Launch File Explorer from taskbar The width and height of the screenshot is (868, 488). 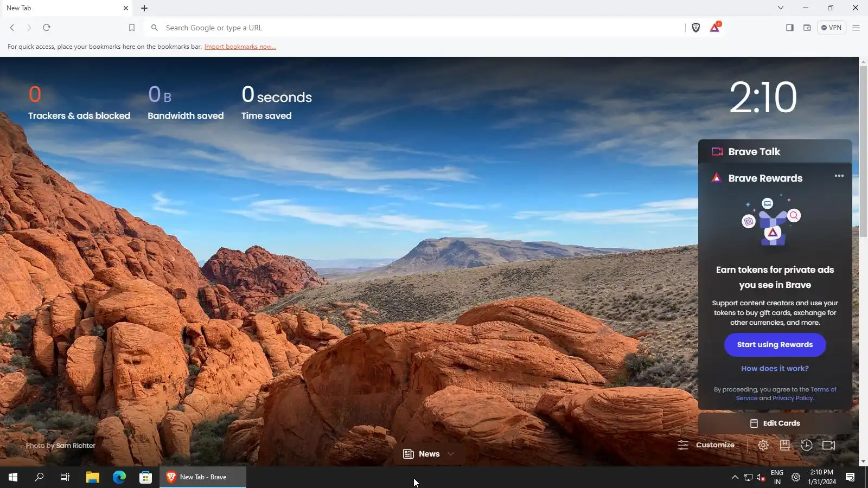(x=93, y=477)
